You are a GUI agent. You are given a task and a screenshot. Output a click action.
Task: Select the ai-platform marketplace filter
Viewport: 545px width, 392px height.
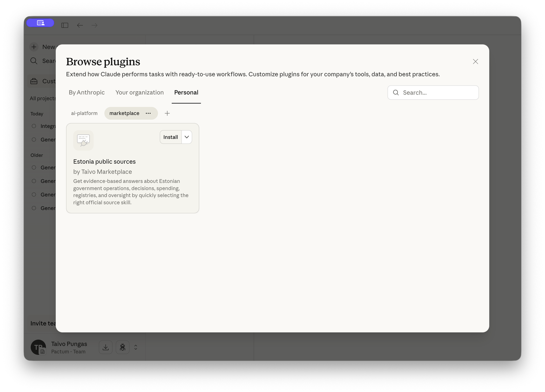[84, 113]
